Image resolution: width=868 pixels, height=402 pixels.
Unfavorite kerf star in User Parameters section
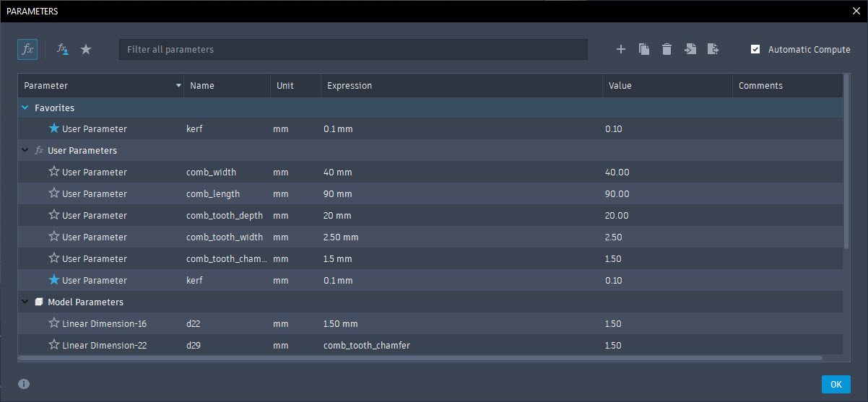54,280
